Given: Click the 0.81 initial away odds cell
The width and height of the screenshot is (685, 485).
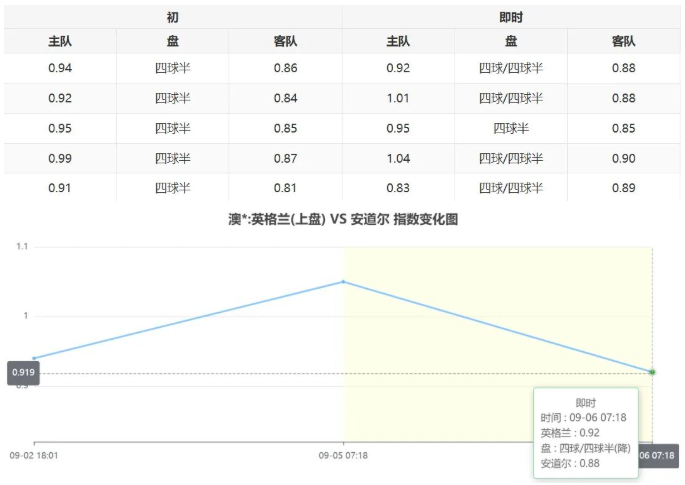Looking at the screenshot, I should pos(285,188).
